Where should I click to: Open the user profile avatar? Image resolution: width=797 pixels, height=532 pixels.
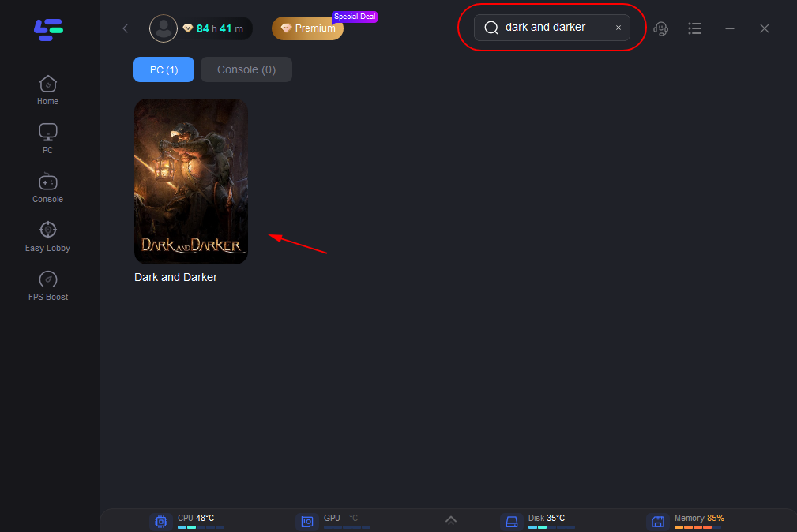164,28
